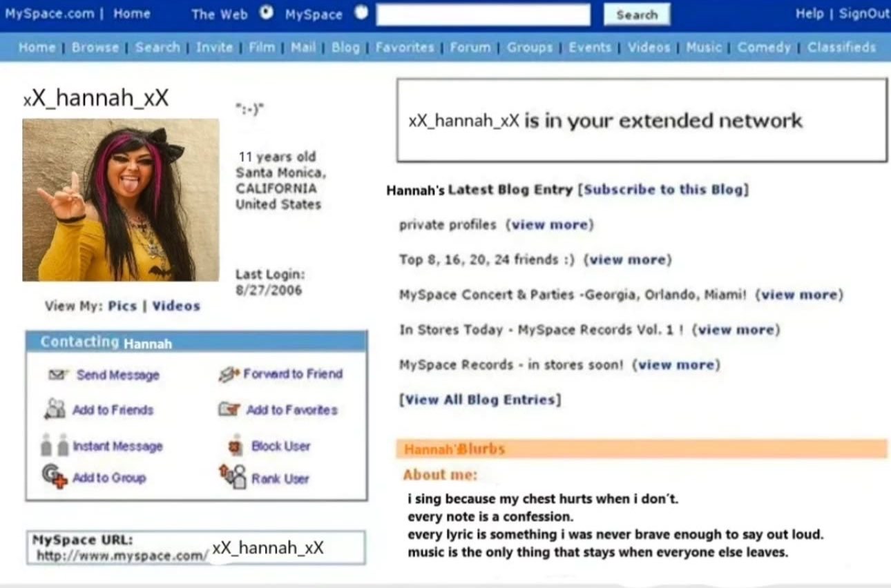Click the MySpace URL address text
The image size is (891, 588).
pos(180,550)
